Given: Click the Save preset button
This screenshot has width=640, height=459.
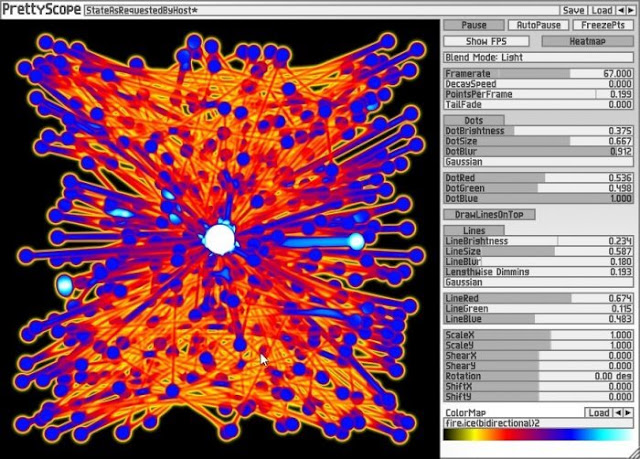Looking at the screenshot, I should (x=573, y=10).
